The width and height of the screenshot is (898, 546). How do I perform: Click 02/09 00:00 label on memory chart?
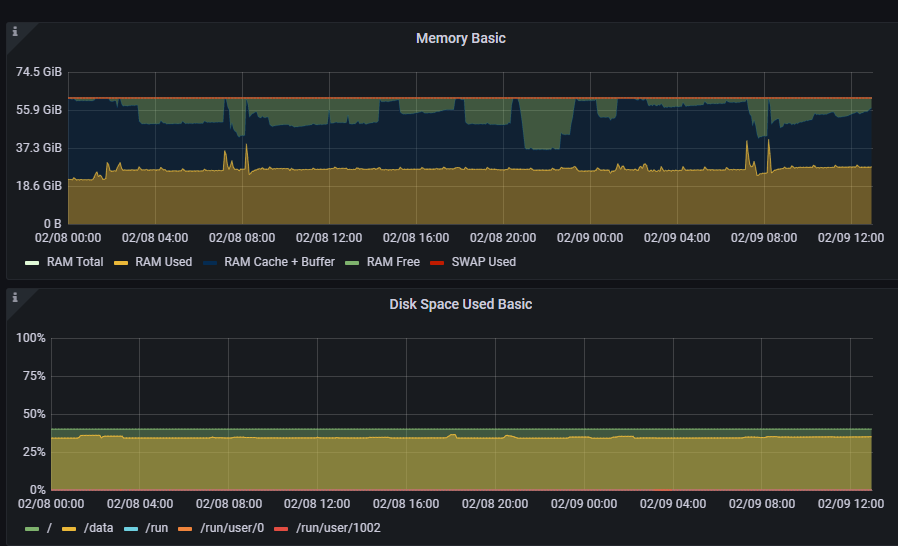tap(590, 238)
